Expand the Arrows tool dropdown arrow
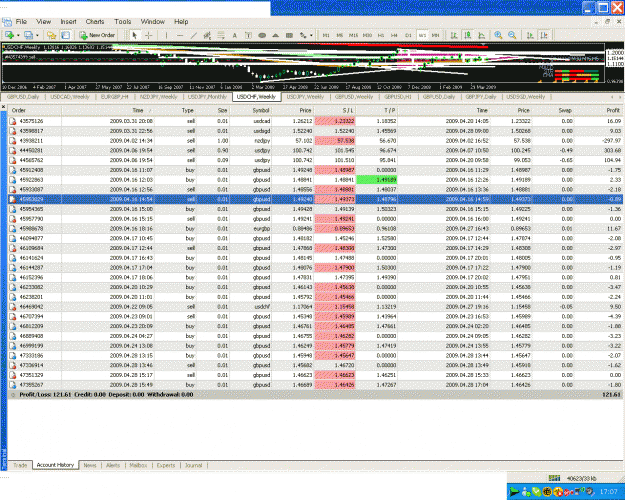This screenshot has height=500, width=625. tap(311, 35)
